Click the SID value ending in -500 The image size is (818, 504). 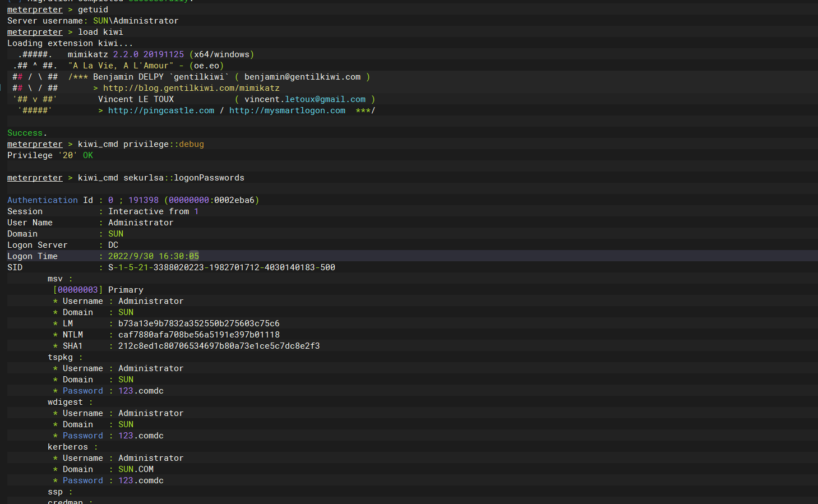coord(221,267)
